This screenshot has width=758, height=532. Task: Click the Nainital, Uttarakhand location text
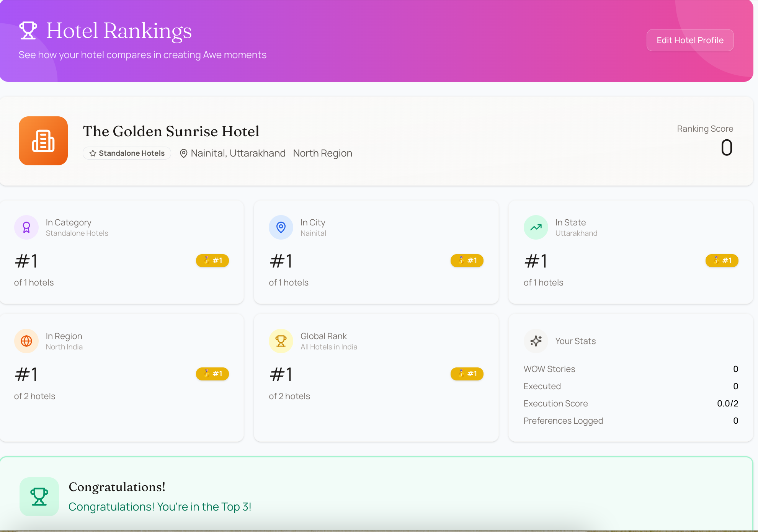[x=238, y=153]
